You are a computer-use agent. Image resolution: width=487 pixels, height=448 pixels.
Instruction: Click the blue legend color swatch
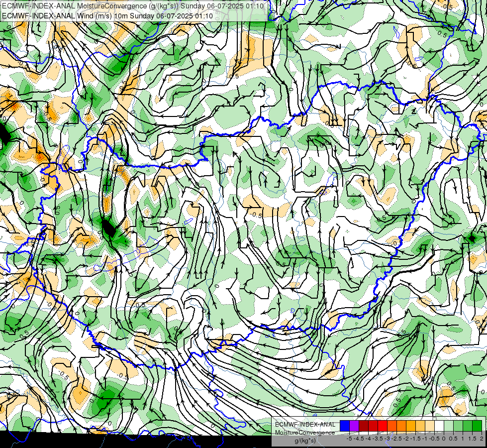pyautogui.click(x=345, y=426)
